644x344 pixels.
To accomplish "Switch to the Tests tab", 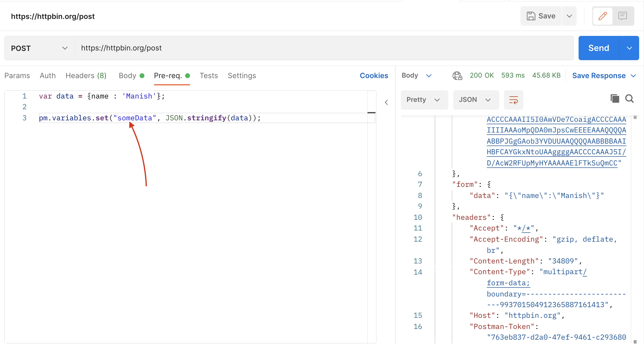I will (x=209, y=76).
